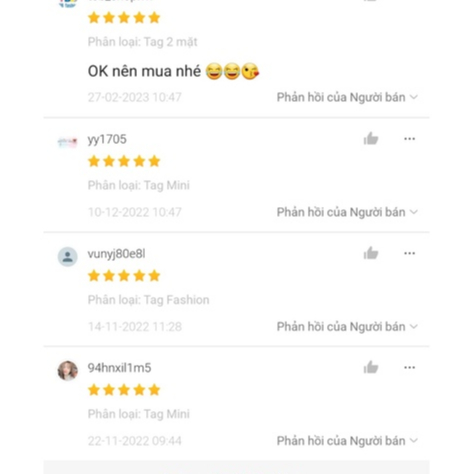The height and width of the screenshot is (474, 474).
Task: Expand seller reply on 10-12-2022 review
Action: pos(347,212)
